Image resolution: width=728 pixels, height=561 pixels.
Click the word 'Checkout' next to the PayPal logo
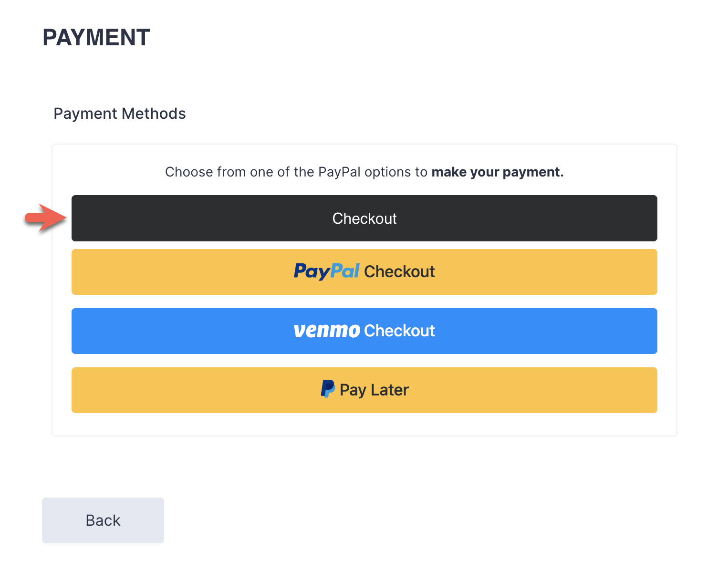click(399, 272)
